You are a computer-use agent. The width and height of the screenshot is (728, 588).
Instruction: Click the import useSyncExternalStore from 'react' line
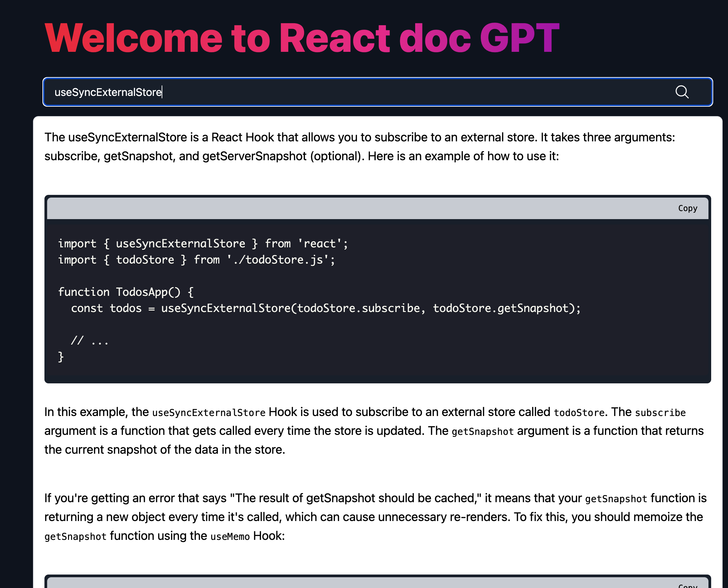203,244
